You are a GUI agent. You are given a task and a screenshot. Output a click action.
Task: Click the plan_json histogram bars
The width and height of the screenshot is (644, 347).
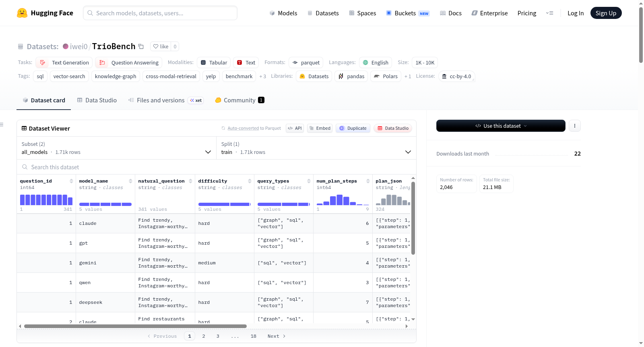pos(393,199)
